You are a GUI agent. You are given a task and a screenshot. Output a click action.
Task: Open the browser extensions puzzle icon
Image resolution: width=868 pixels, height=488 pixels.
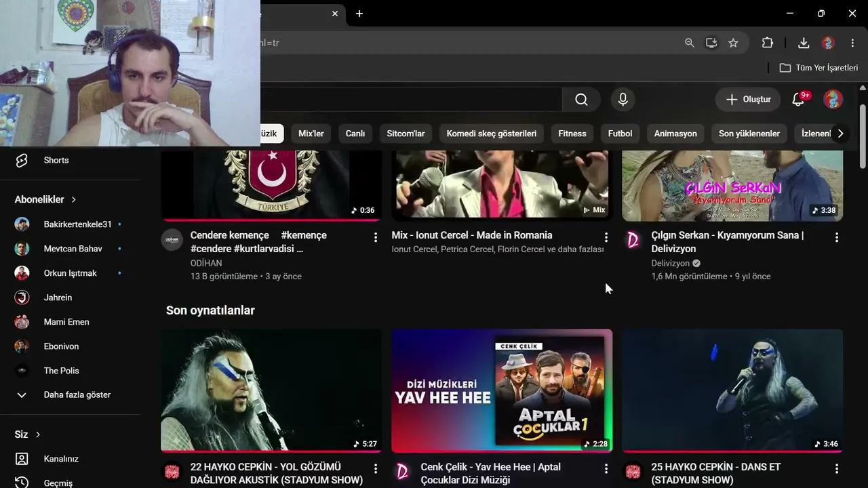pyautogui.click(x=768, y=43)
